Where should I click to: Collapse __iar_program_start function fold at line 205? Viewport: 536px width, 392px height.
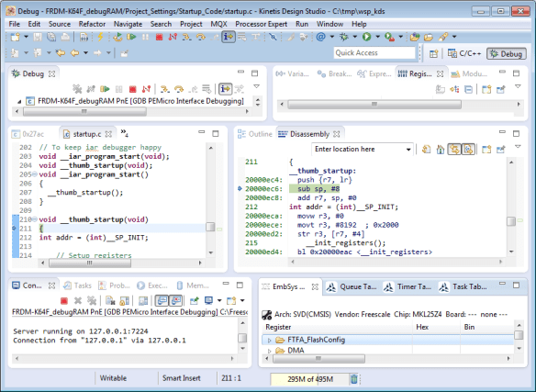coord(35,174)
